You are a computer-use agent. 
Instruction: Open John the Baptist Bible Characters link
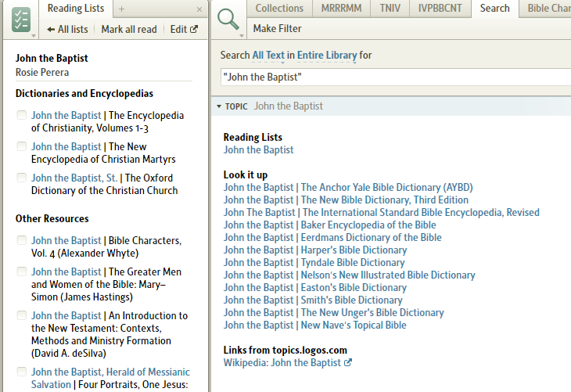pos(66,240)
